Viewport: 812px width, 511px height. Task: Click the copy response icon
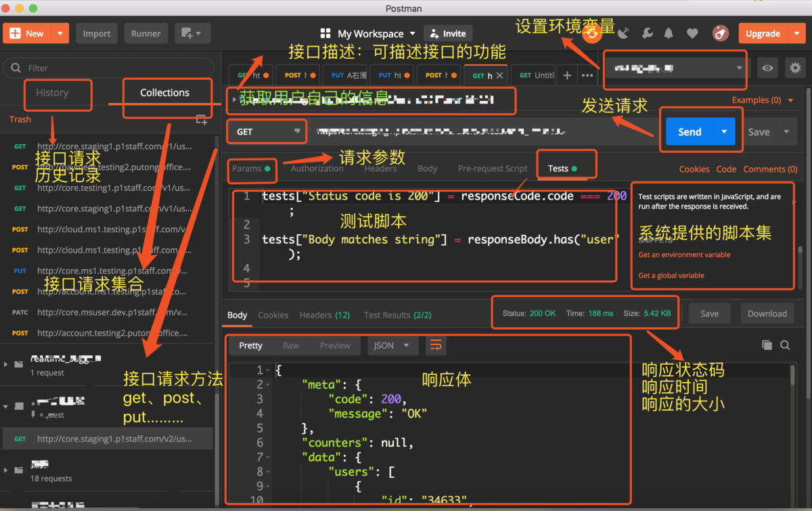(767, 345)
